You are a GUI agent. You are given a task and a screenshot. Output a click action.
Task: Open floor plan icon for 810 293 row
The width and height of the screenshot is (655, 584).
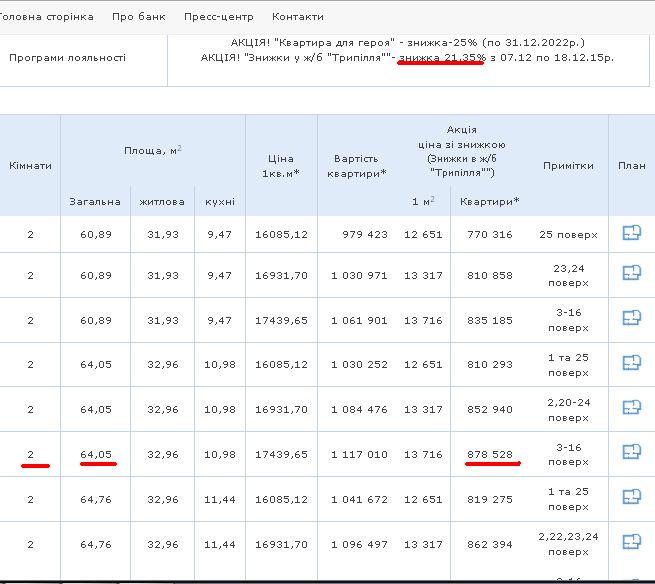631,363
